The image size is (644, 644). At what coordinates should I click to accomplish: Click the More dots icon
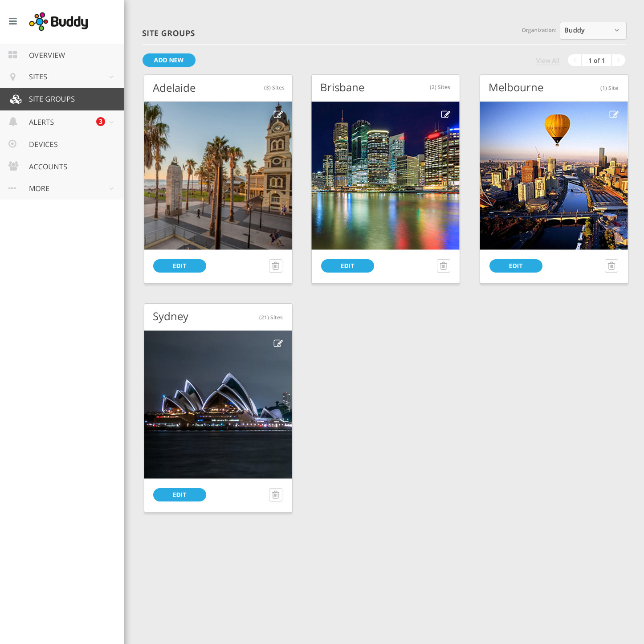(12, 188)
